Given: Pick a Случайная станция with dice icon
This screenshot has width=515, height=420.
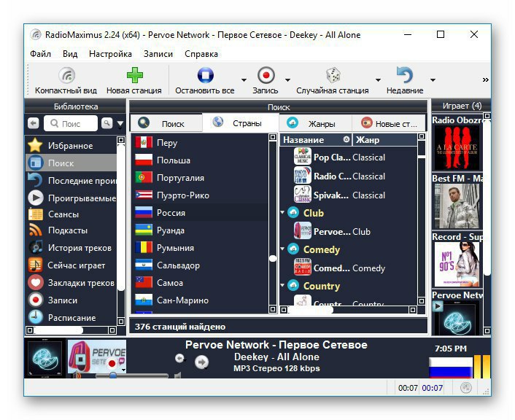Looking at the screenshot, I should pos(333,80).
